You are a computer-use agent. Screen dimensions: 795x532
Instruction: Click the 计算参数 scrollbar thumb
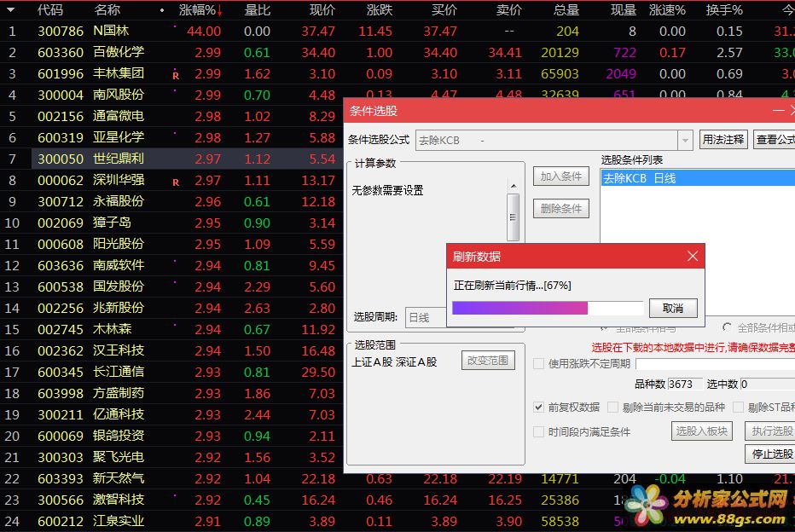coord(514,217)
